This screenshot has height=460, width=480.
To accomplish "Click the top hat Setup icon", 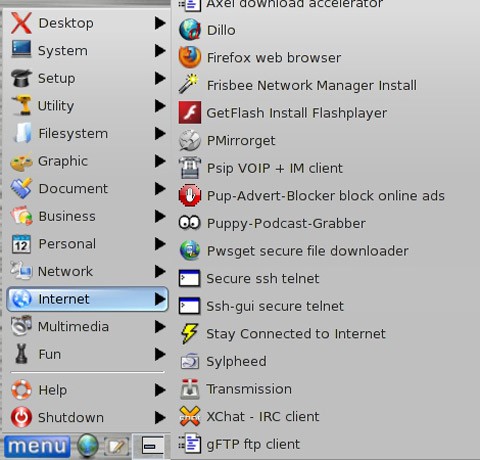I will 21,78.
